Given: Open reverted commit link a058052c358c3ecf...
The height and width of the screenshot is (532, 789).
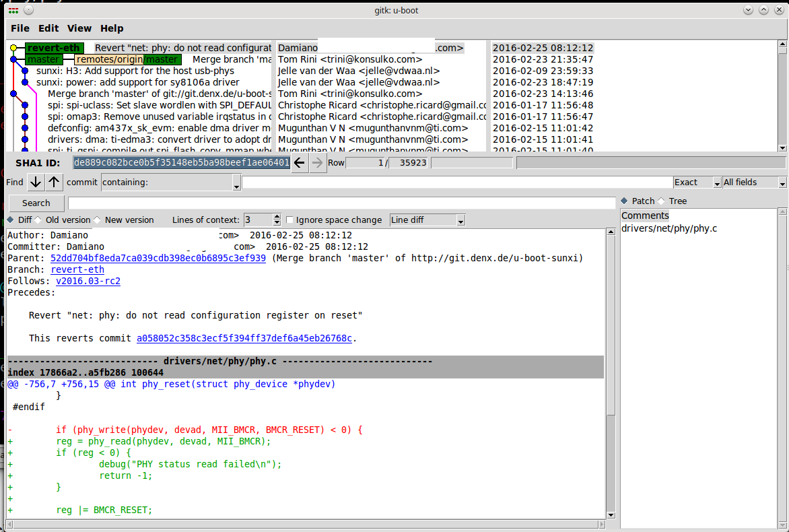Looking at the screenshot, I should 244,338.
